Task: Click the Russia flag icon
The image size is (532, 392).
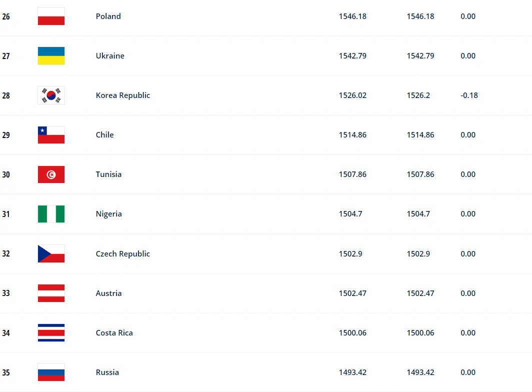Action: click(51, 372)
